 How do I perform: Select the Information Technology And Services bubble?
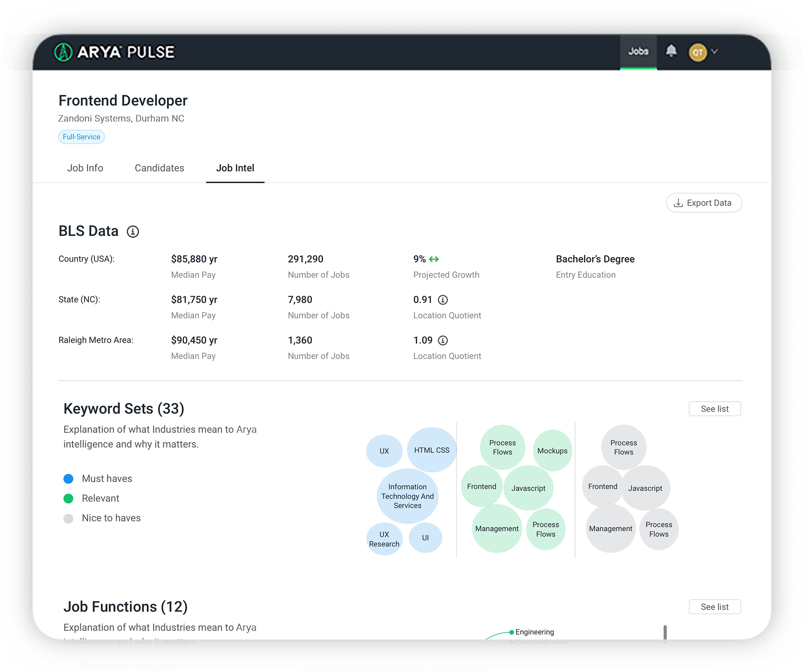pyautogui.click(x=408, y=496)
